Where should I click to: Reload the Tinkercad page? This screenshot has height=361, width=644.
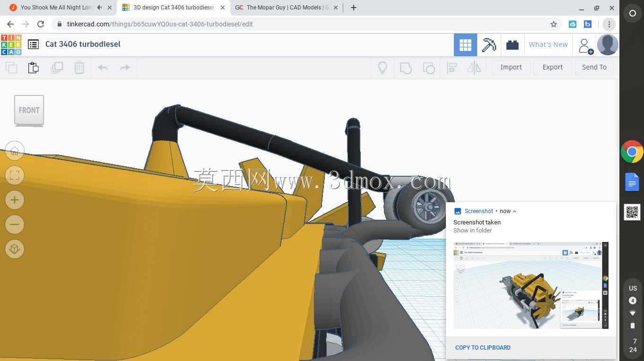coord(41,24)
